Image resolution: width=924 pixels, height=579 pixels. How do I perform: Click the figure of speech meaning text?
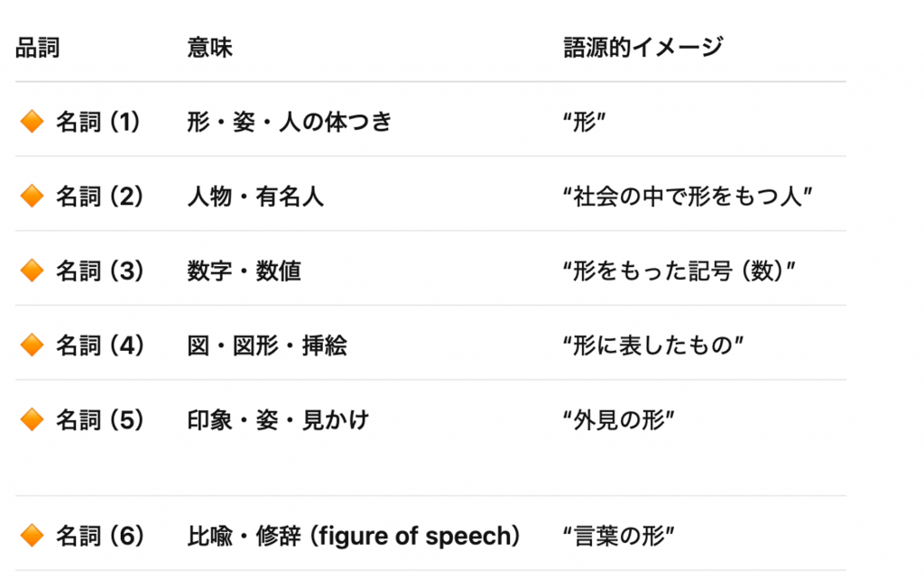[x=354, y=537]
